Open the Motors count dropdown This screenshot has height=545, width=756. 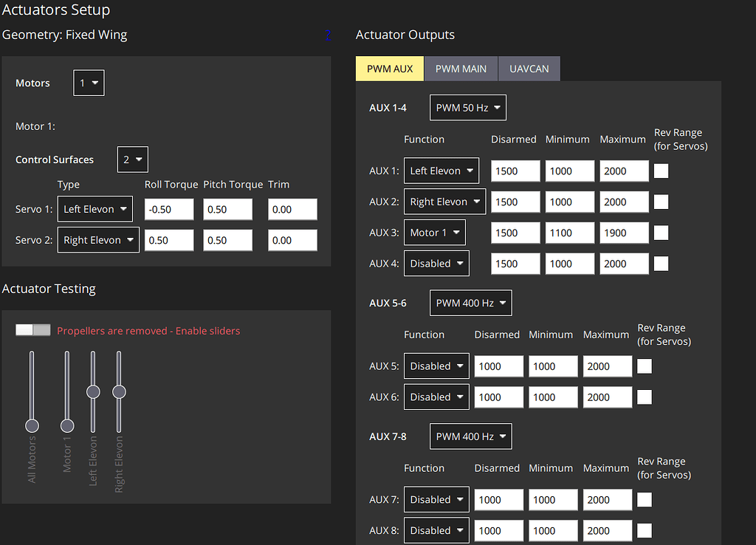point(88,83)
